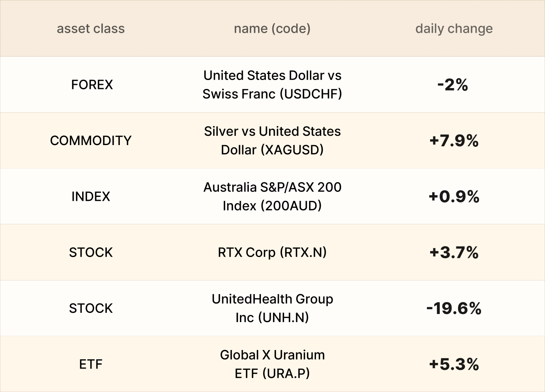The width and height of the screenshot is (545, 392).
Task: Select the INDEX asset class cell
Action: [91, 196]
